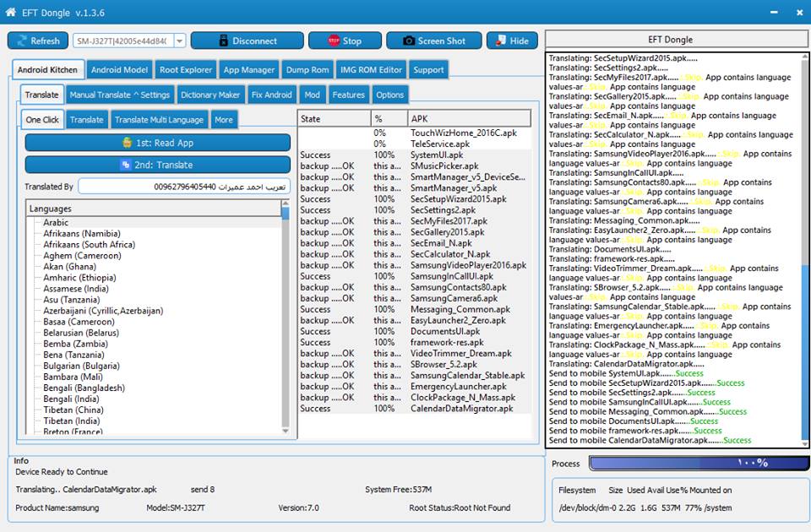The height and width of the screenshot is (532, 811).
Task: Click 1st: Read App button
Action: tap(158, 143)
